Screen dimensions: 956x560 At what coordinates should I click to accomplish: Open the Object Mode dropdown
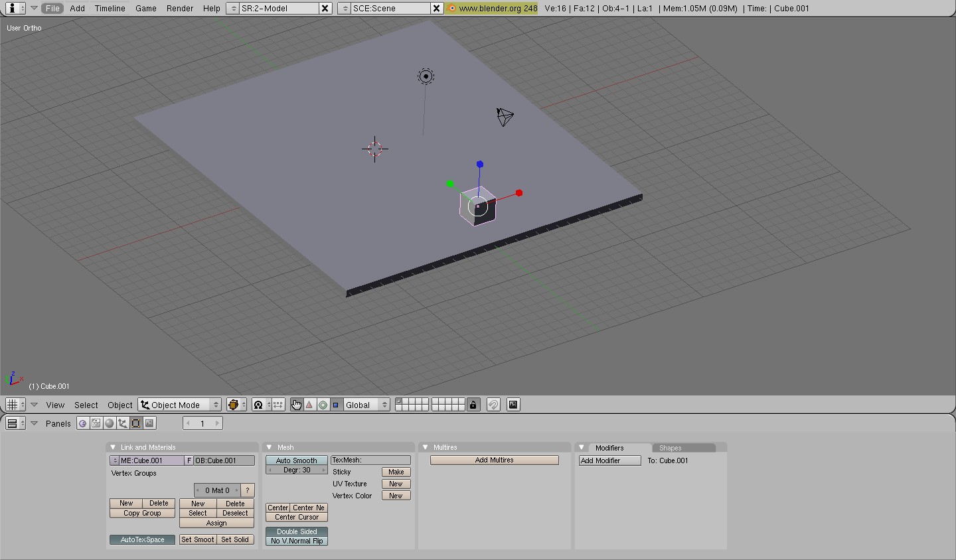tap(179, 405)
